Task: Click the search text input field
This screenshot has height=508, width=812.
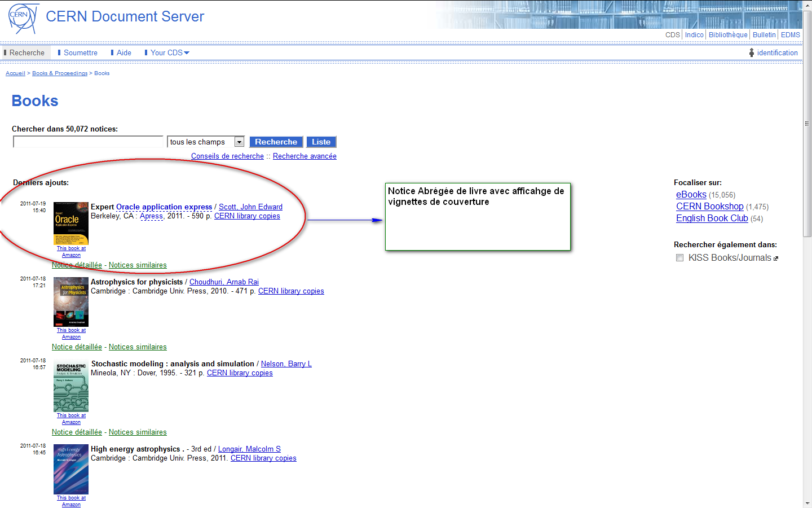Action: 88,142
